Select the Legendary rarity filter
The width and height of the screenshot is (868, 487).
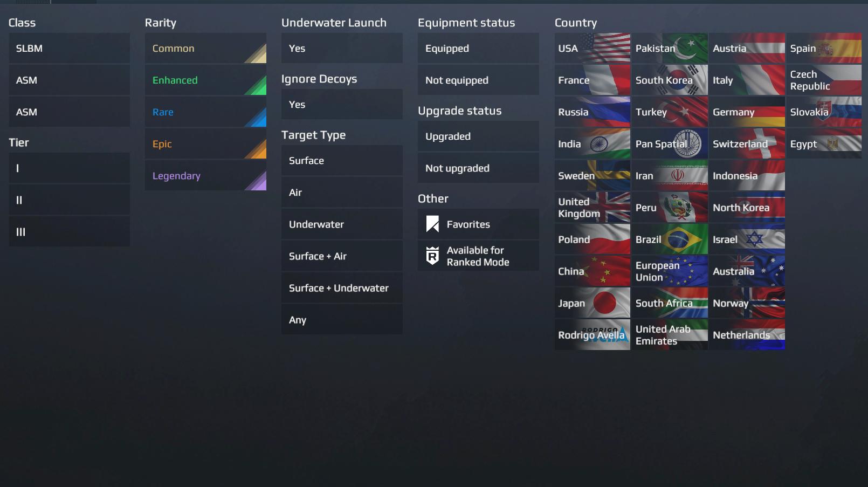pos(205,175)
